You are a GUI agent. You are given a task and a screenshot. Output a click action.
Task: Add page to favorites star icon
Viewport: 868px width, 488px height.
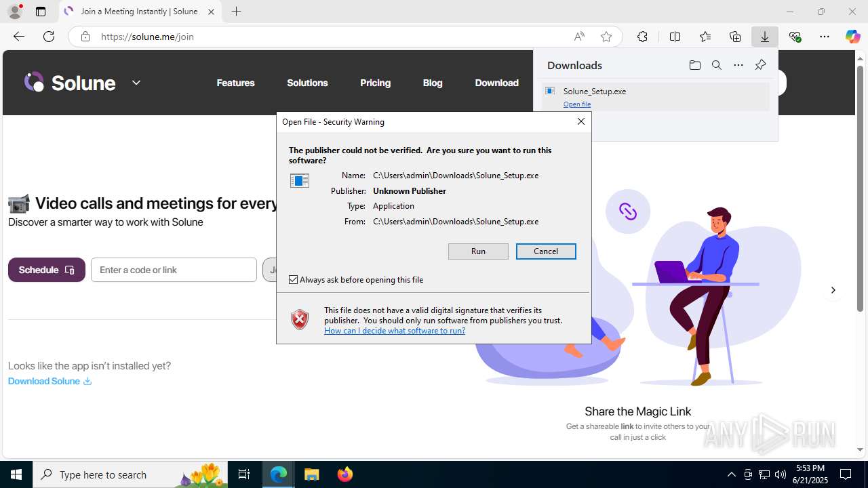click(x=606, y=37)
